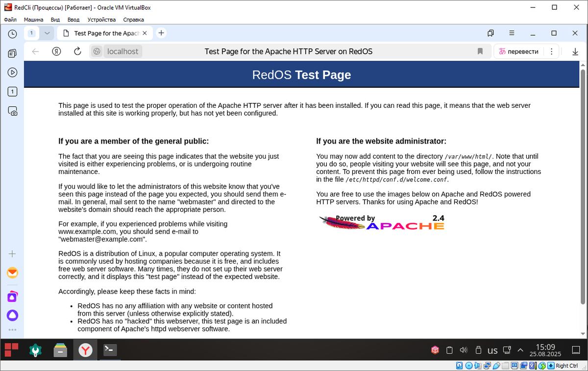Click the clock showing 15:09
Viewport: 588px width, 371px height.
[545, 350]
